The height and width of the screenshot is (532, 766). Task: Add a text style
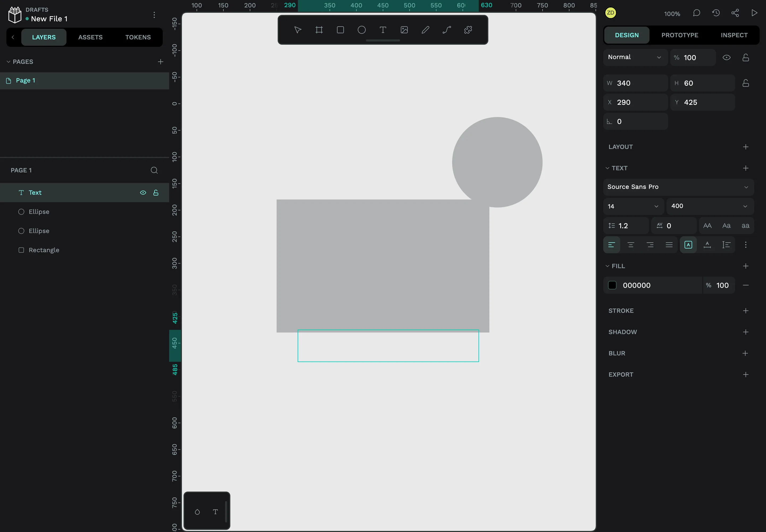[x=746, y=168]
